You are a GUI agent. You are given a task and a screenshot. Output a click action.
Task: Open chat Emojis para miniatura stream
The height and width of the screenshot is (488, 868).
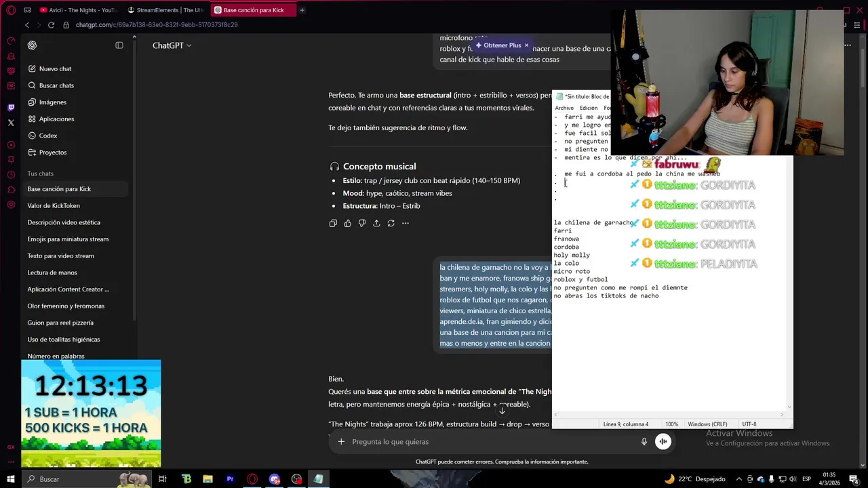[68, 239]
